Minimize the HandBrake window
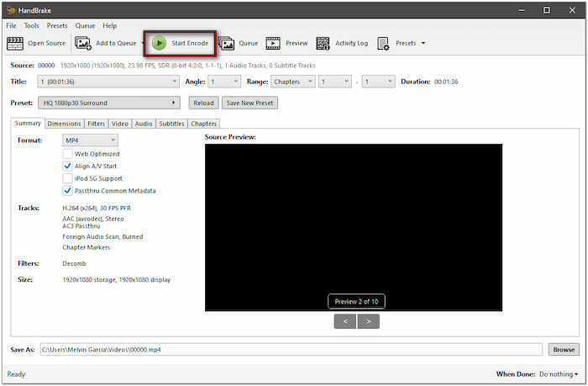588x386 pixels. (522, 11)
